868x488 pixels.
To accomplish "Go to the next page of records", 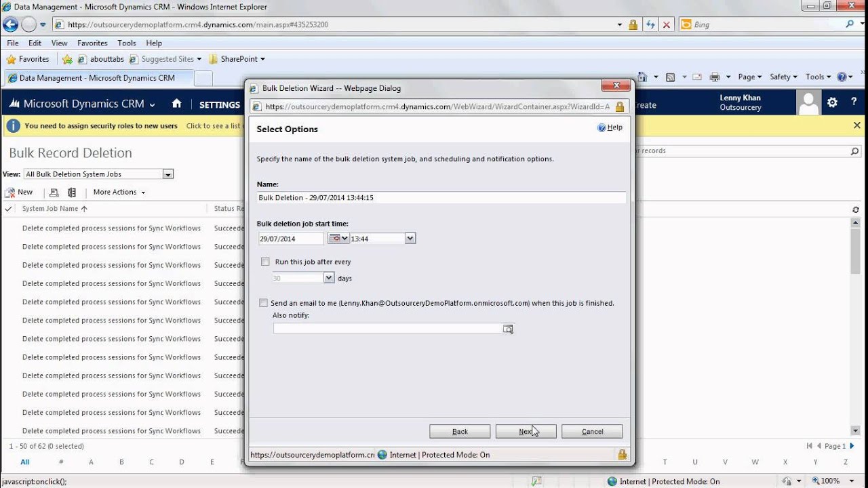I will tap(852, 446).
